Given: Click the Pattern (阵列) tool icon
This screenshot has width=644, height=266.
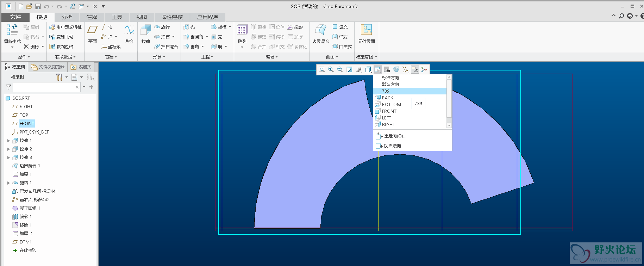Looking at the screenshot, I should 242,30.
